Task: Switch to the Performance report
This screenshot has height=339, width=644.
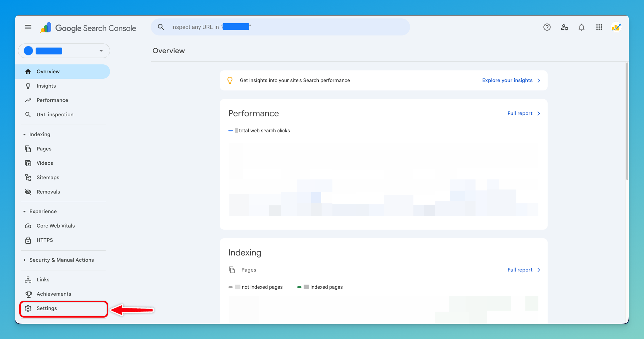Action: coord(52,100)
